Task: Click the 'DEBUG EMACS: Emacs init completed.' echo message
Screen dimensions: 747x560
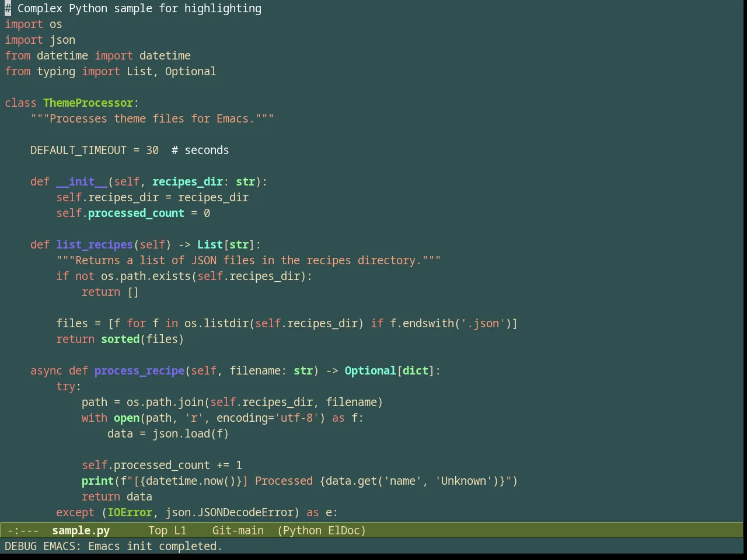Action: tap(113, 546)
